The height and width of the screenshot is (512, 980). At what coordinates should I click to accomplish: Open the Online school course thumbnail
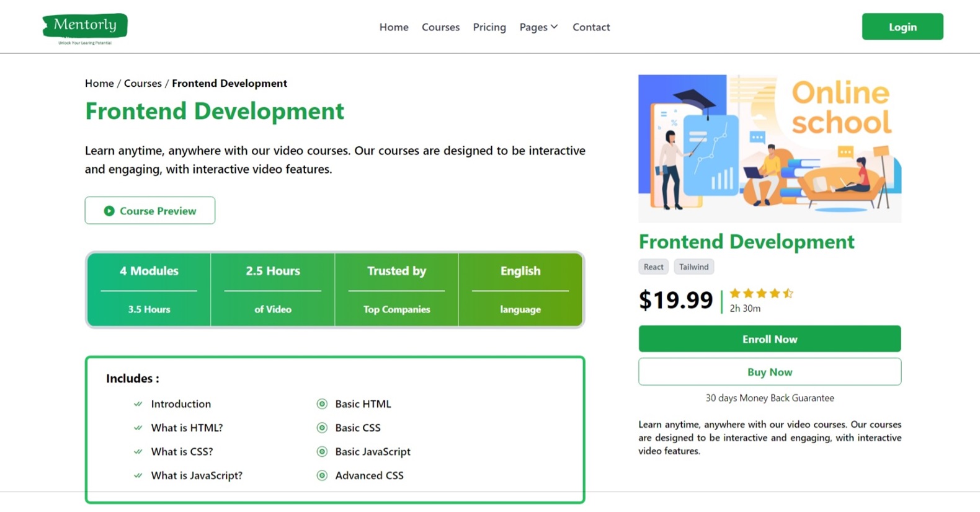click(769, 149)
